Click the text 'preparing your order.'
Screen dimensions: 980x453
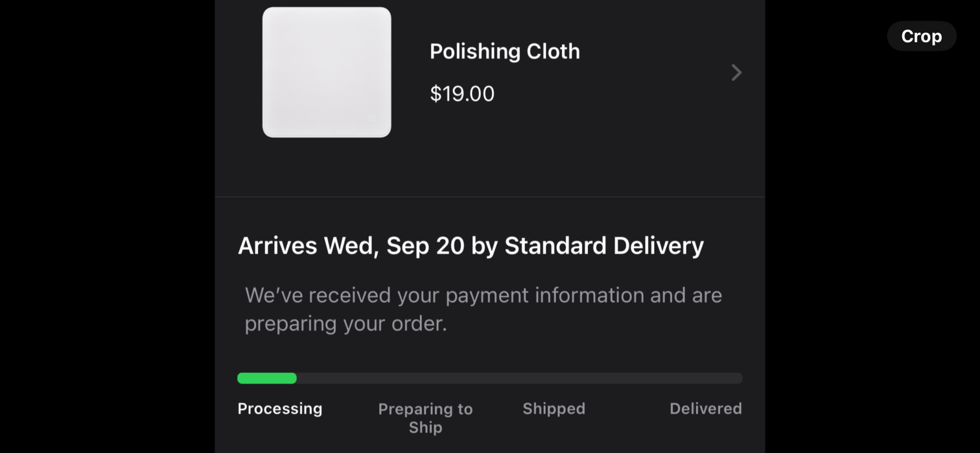point(346,324)
